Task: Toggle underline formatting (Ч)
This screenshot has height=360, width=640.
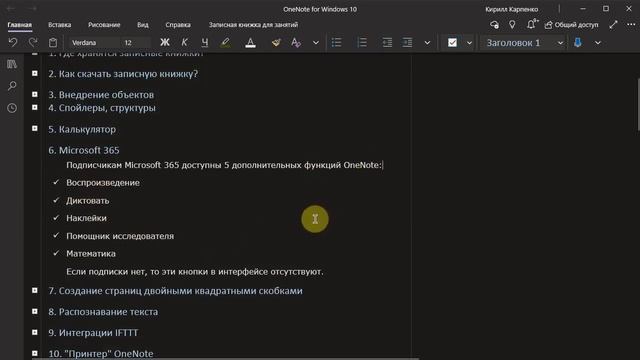Action: coord(204,42)
